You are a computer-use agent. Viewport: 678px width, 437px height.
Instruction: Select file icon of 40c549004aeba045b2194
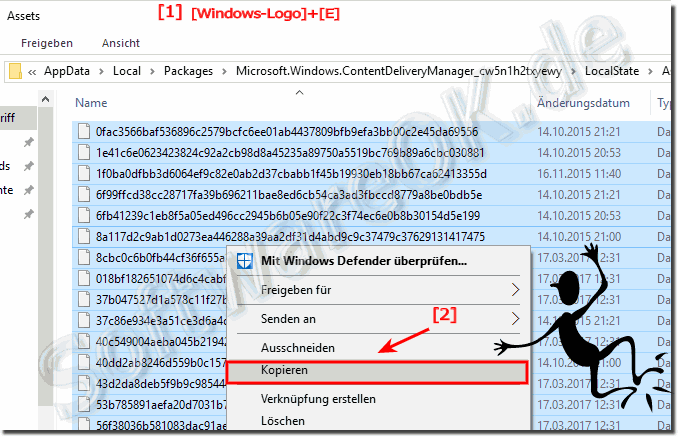[84, 341]
